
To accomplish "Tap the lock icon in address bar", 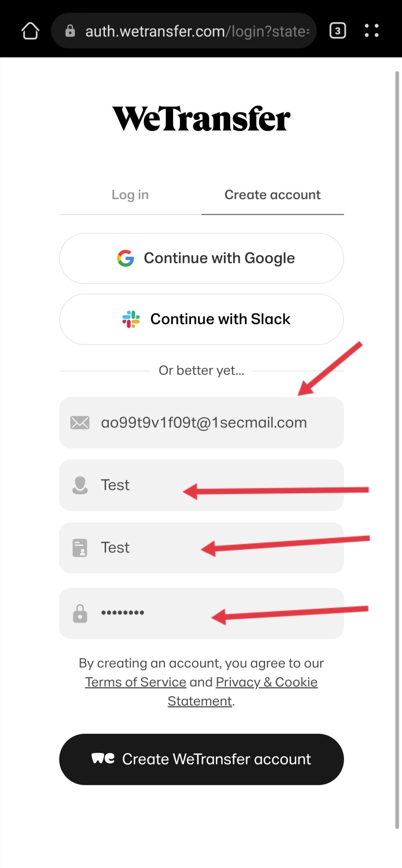I will coord(70,31).
